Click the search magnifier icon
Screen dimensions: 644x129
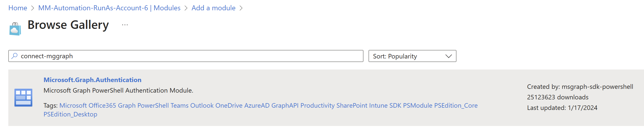(x=15, y=56)
